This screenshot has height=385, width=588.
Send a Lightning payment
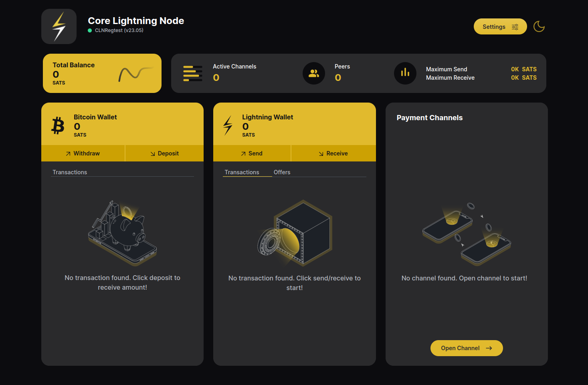[252, 153]
